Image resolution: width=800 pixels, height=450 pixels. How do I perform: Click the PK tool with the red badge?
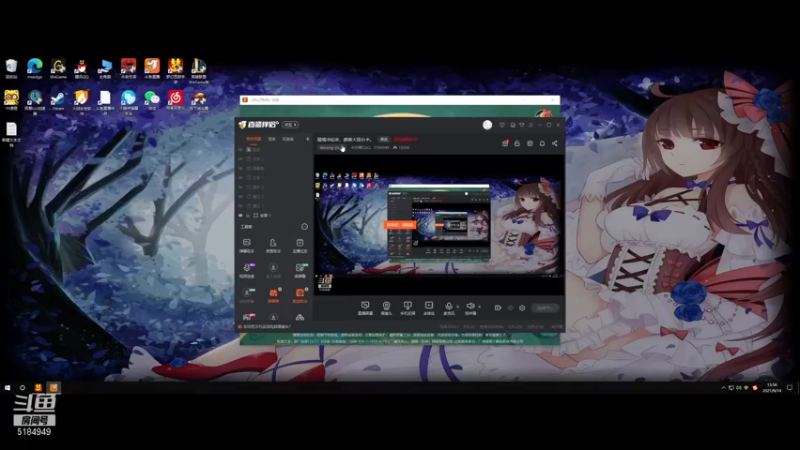click(x=247, y=317)
